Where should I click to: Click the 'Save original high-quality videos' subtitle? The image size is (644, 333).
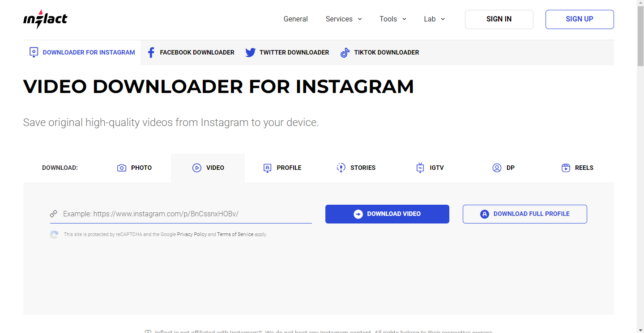(171, 122)
